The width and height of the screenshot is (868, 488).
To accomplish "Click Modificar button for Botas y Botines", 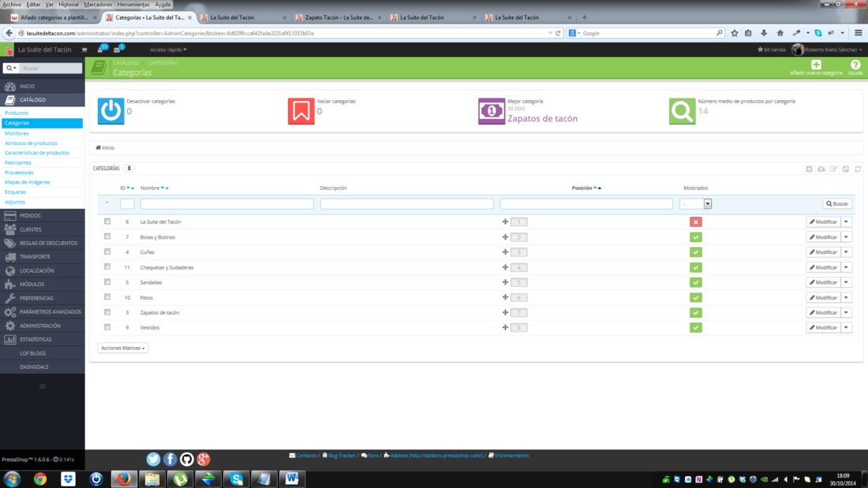I will [823, 237].
